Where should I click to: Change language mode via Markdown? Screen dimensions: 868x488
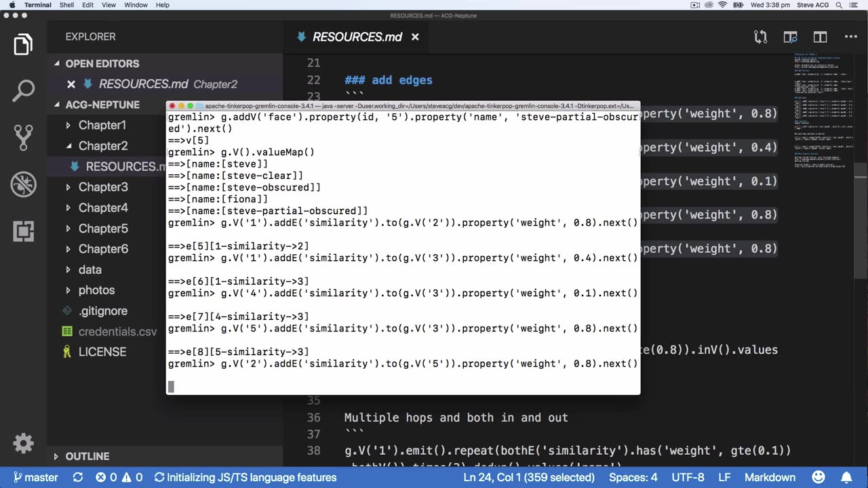(x=770, y=477)
